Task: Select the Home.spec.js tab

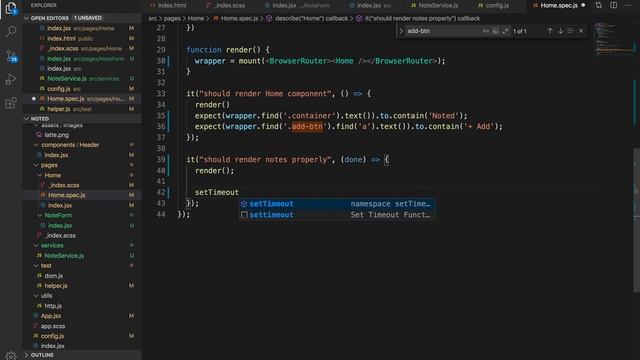Action: click(x=559, y=5)
